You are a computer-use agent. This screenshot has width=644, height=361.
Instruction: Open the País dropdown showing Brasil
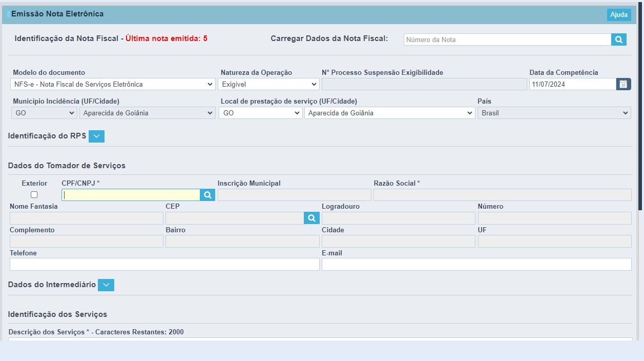(554, 113)
